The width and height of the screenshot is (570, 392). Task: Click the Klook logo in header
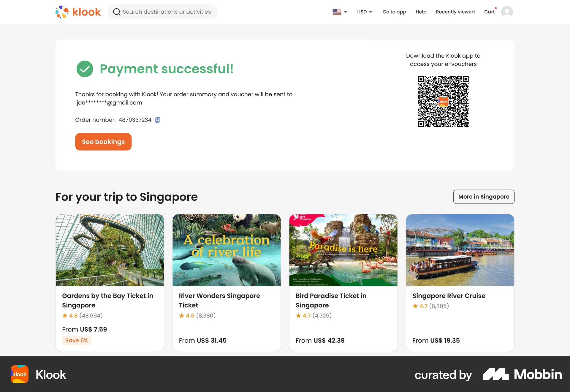coord(78,12)
